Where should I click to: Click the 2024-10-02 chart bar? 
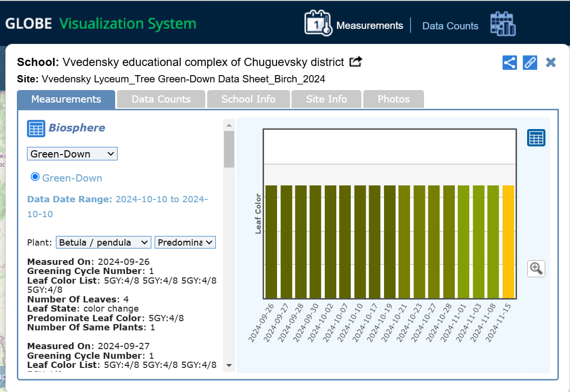point(331,242)
